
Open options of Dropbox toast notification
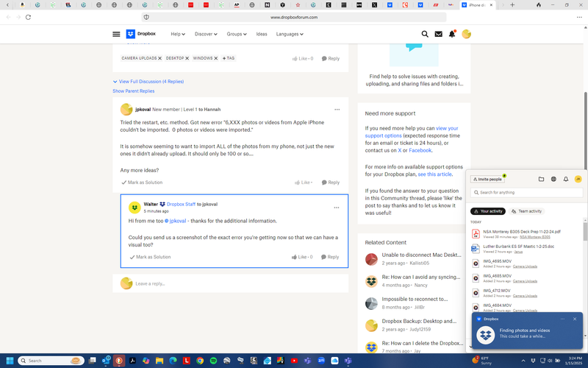(562, 319)
